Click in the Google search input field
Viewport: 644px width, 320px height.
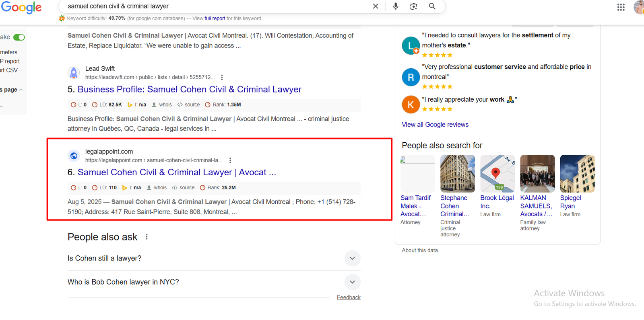click(213, 6)
